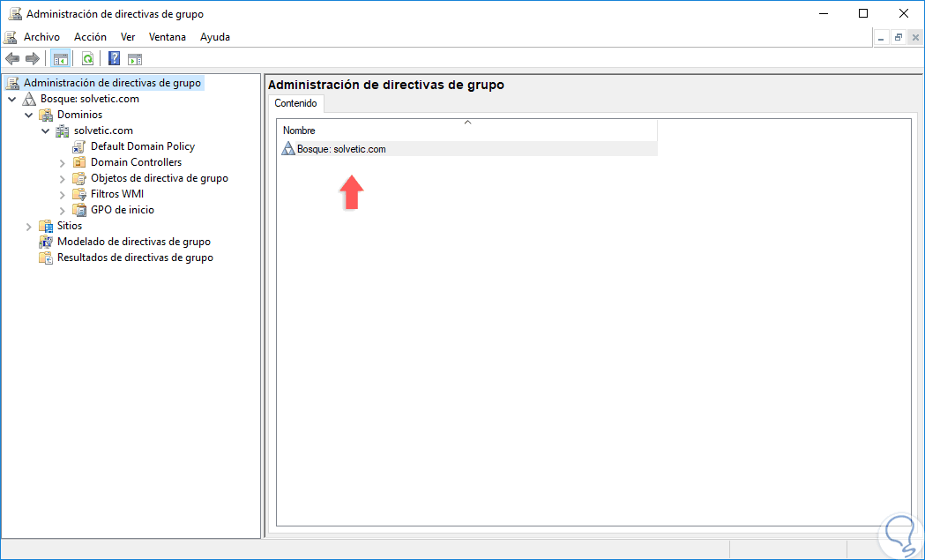This screenshot has height=560, width=925.
Task: Select Bosque: solvetic.com in the tree
Action: (x=90, y=99)
